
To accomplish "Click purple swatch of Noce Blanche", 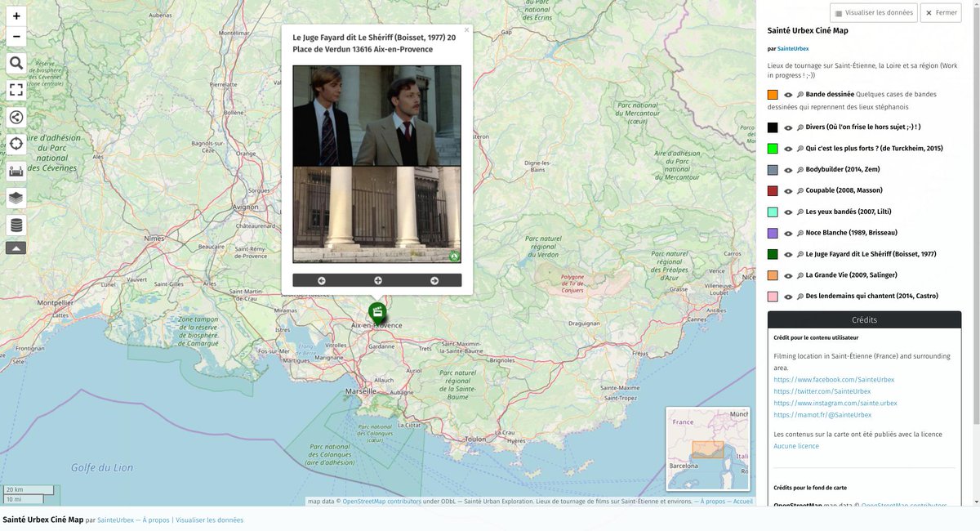I will [773, 234].
